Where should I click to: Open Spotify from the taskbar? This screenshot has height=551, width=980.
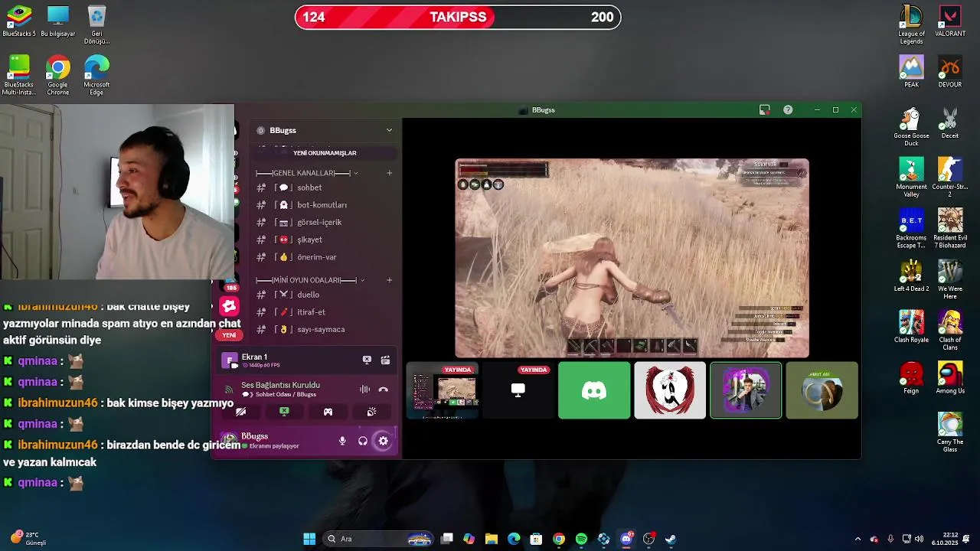581,539
